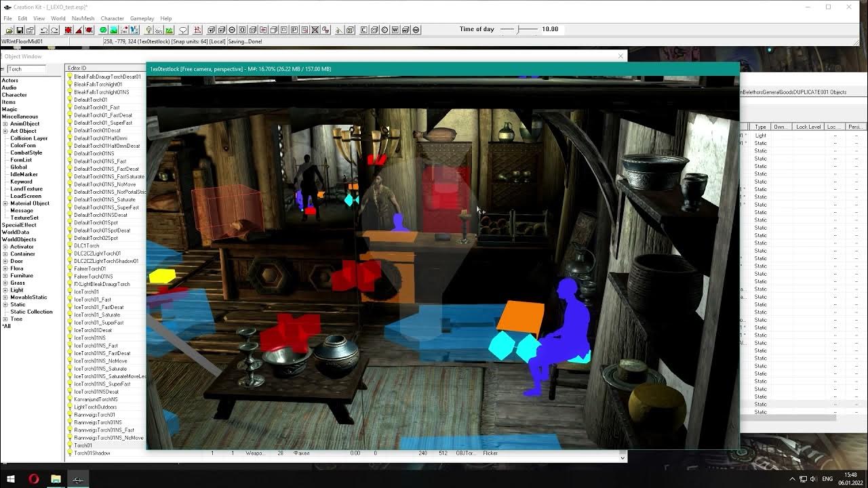
Task: Open File Explorer from the taskbar
Action: coord(56,479)
